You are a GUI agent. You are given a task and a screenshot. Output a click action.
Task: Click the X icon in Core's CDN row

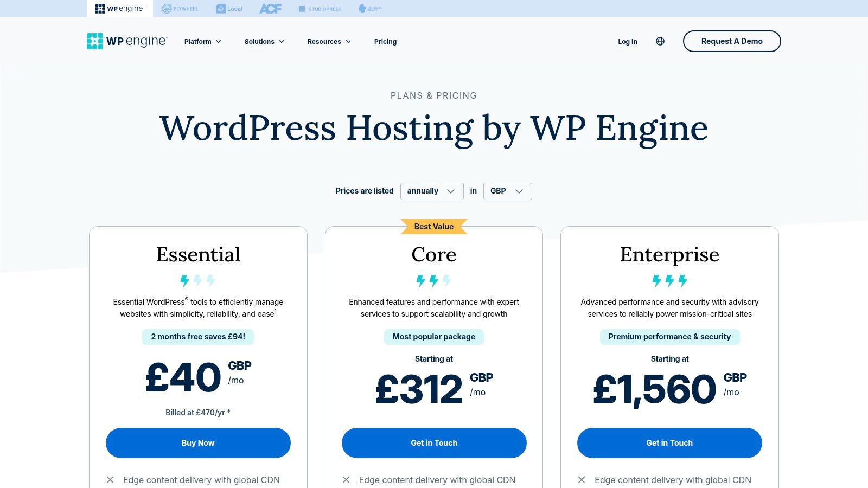point(346,480)
